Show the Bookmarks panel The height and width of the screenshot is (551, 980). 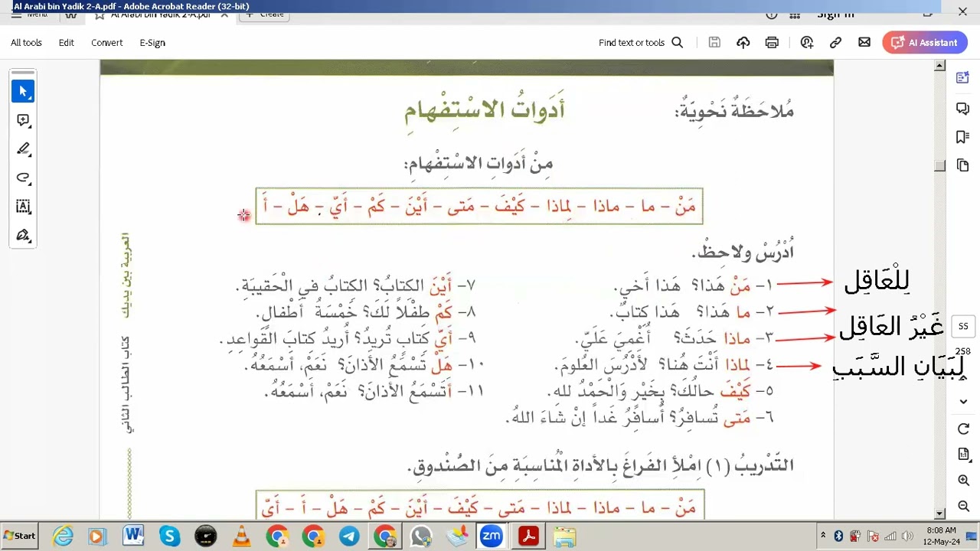[x=963, y=137]
